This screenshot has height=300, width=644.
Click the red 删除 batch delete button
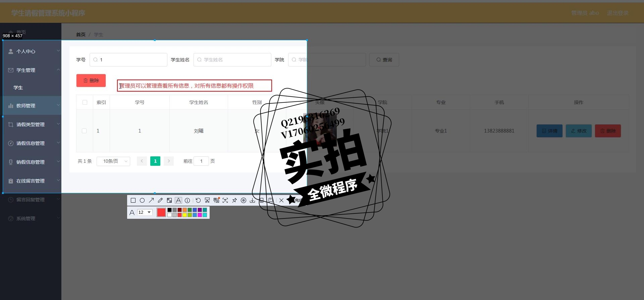[91, 81]
